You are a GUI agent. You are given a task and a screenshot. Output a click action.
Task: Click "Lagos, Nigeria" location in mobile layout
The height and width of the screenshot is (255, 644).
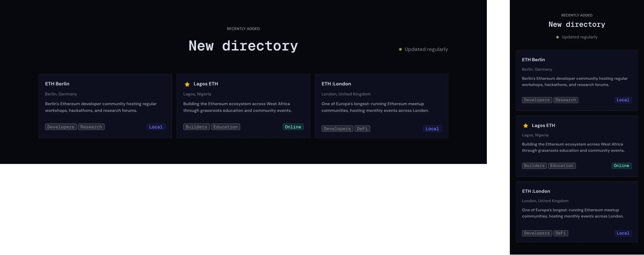[x=535, y=135]
